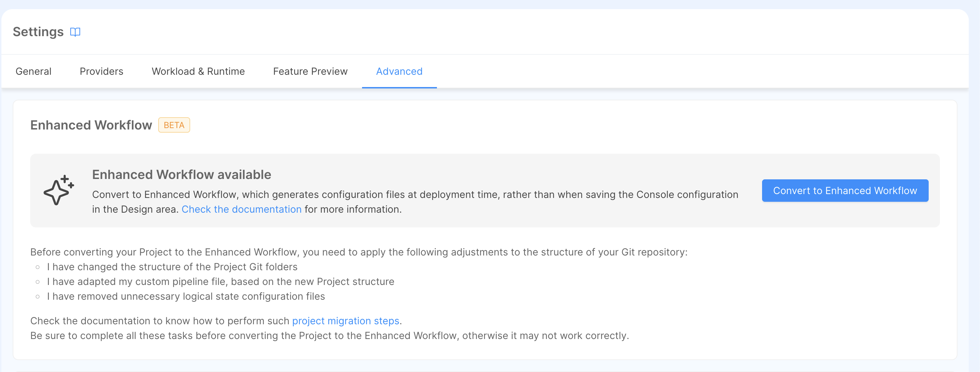This screenshot has width=980, height=372.
Task: Open the documentation book icon beside Settings
Action: pyautogui.click(x=75, y=32)
